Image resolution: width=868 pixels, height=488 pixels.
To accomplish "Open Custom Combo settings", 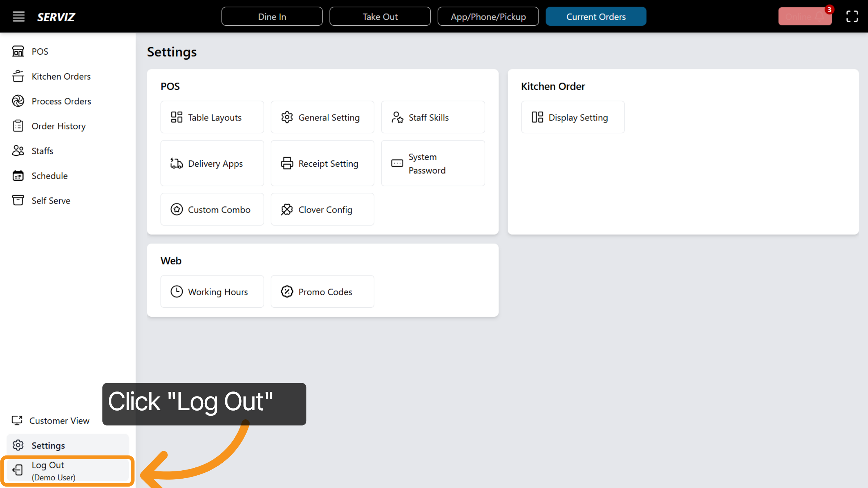I will pyautogui.click(x=212, y=209).
